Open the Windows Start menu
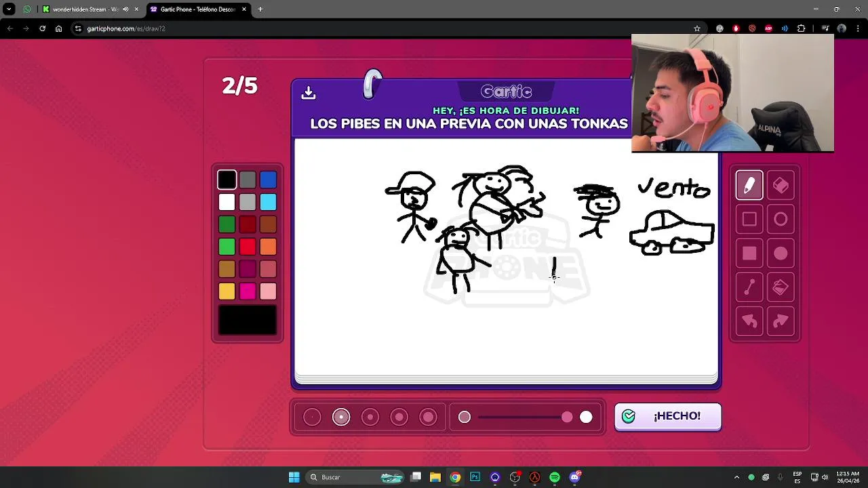The image size is (868, 488). (x=294, y=477)
